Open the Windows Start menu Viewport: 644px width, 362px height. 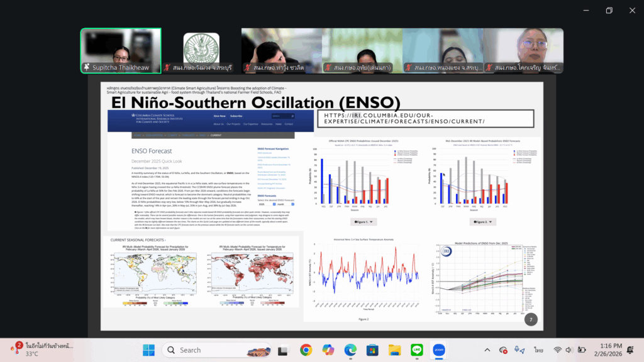148,350
